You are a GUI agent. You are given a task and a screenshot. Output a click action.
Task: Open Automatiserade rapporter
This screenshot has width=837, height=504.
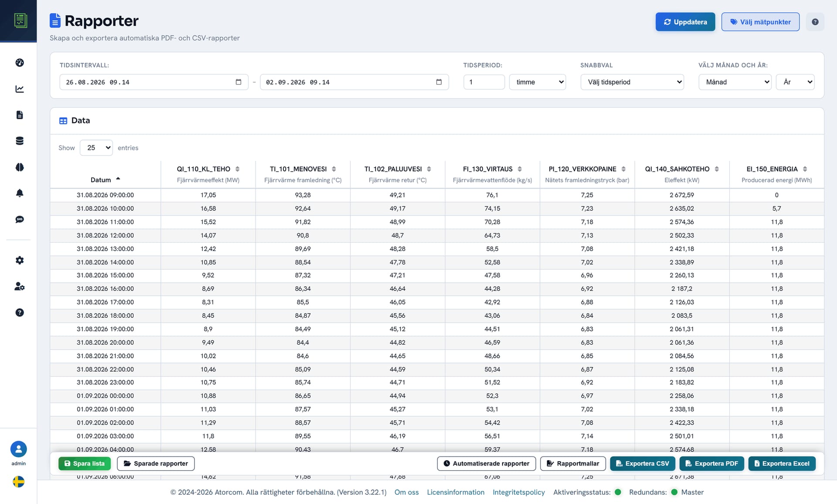click(487, 463)
